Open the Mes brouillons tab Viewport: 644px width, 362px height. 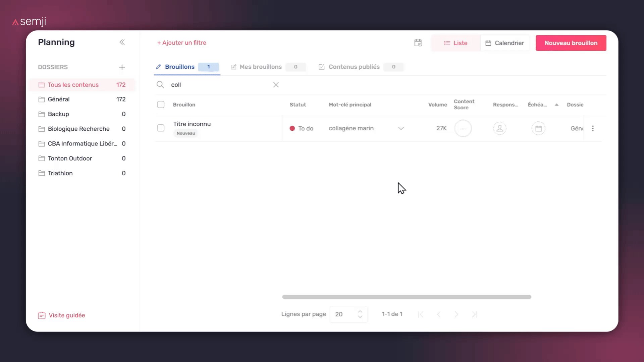coord(261,67)
